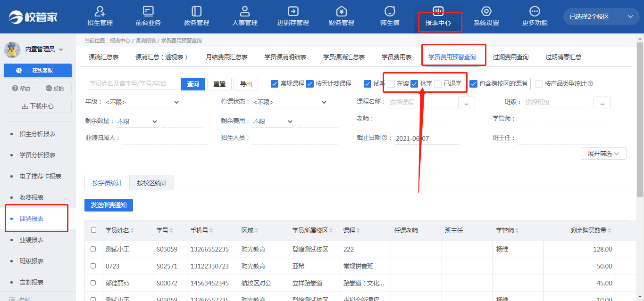Open 招生管理 module icon

point(100,11)
